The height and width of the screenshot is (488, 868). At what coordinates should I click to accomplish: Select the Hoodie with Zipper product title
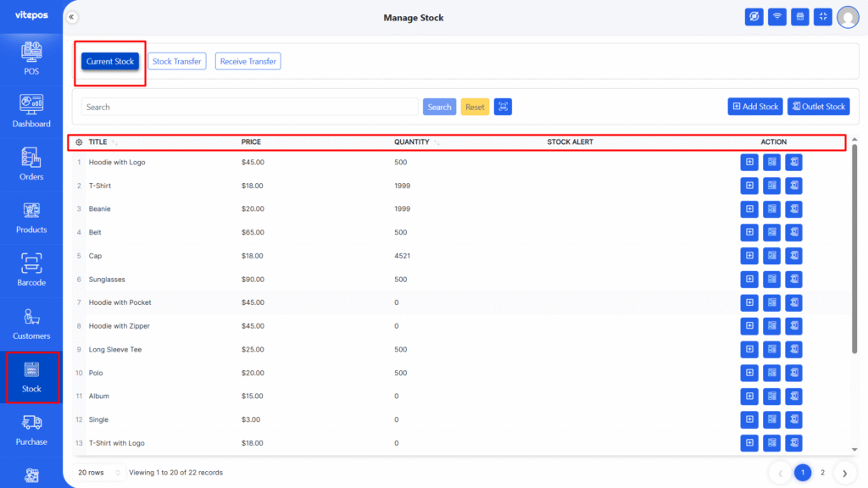coord(119,326)
